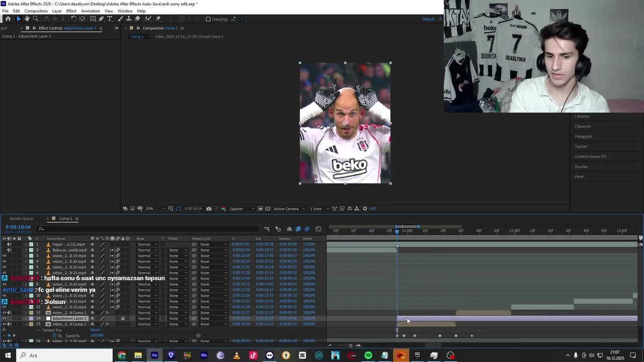This screenshot has width=644, height=362.
Task: Take a snapshot with camera icon
Action: [209, 209]
